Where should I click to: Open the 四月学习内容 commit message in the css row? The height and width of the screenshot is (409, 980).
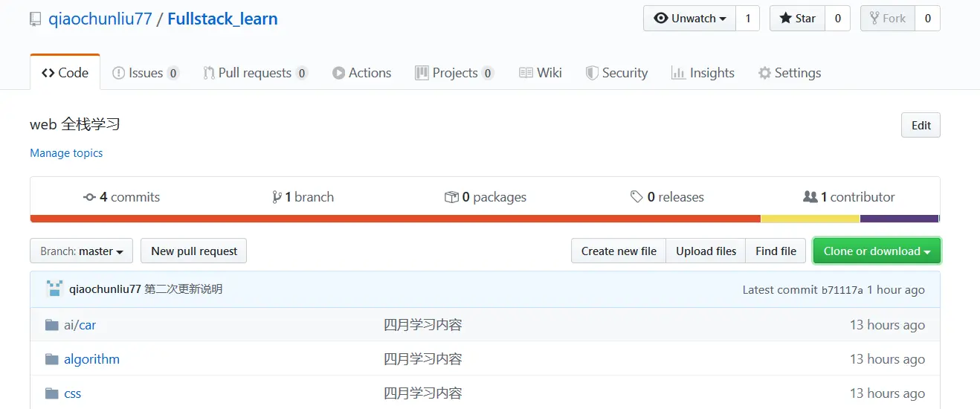(x=423, y=393)
